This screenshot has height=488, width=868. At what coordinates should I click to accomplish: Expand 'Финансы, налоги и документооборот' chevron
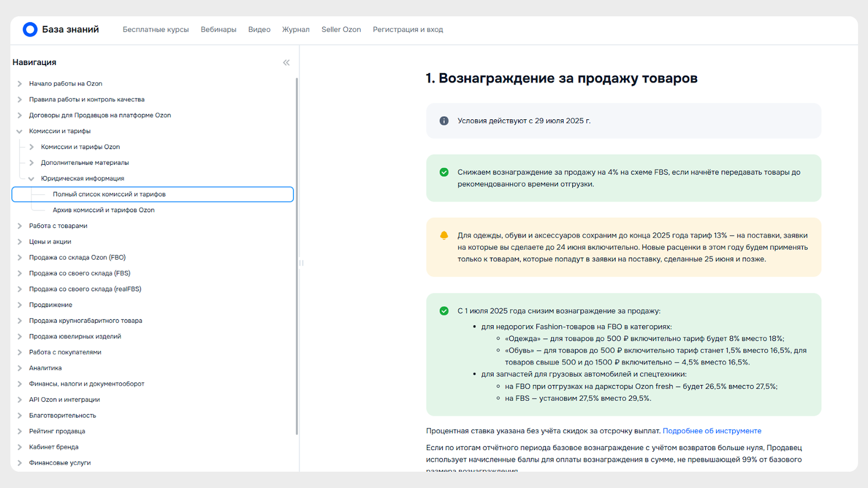(20, 384)
